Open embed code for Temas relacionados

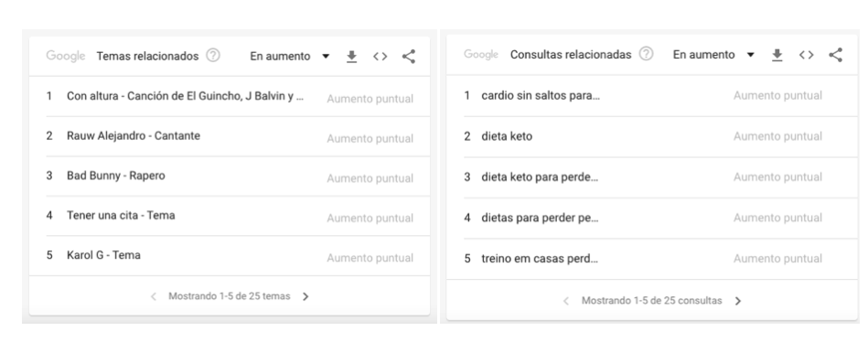(380, 57)
